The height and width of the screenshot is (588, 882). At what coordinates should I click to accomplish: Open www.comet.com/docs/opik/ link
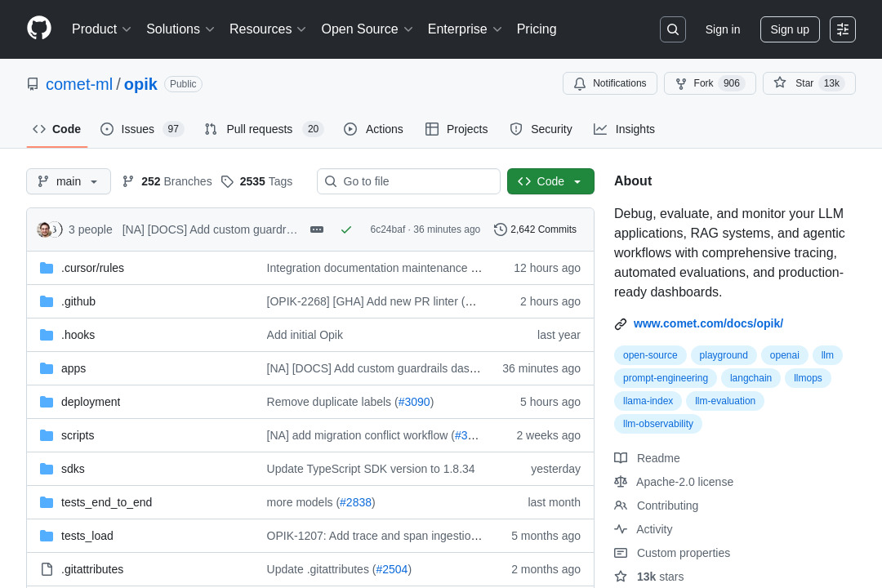tap(708, 323)
